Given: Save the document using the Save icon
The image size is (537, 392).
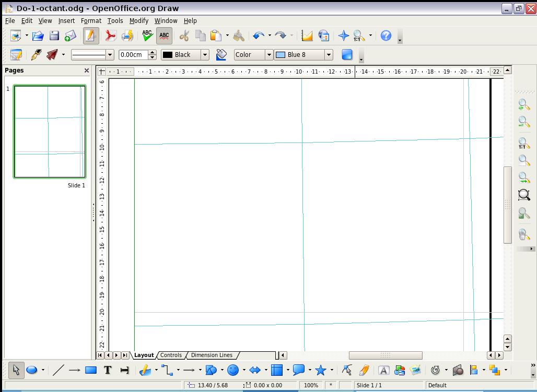Looking at the screenshot, I should tap(54, 35).
